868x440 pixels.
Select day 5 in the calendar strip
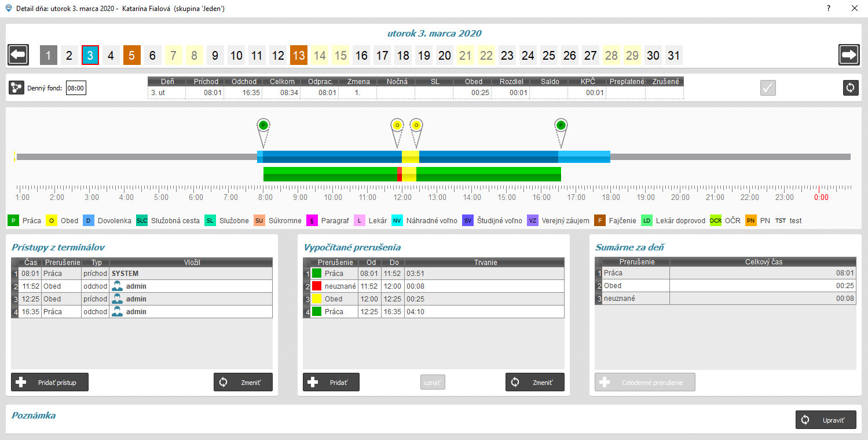(132, 55)
